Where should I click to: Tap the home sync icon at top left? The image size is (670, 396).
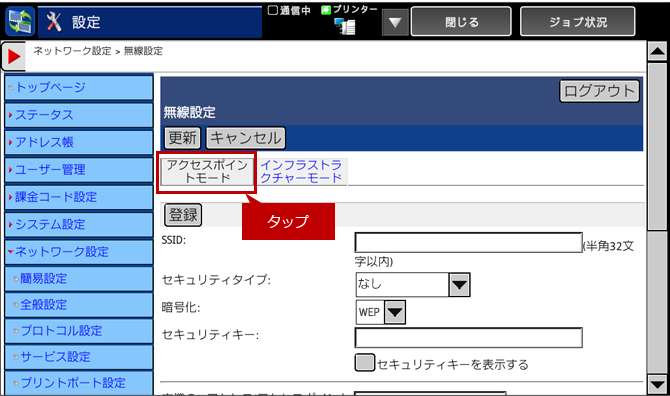20,21
